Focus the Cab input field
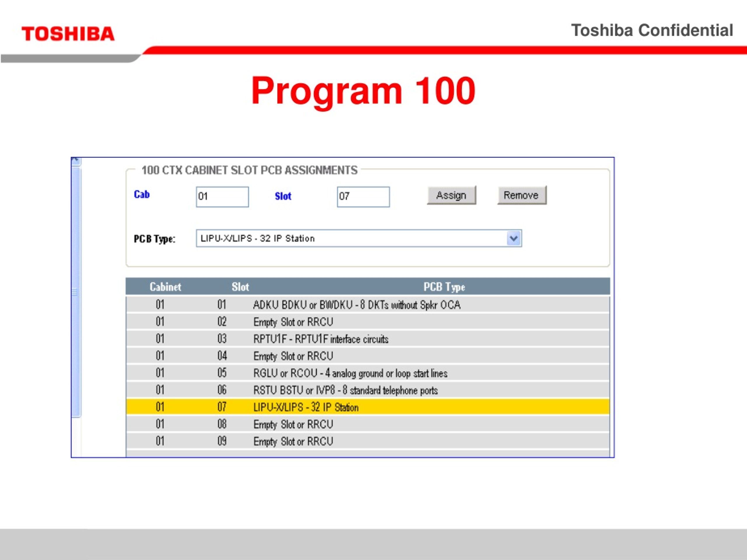Image resolution: width=747 pixels, height=560 pixels. click(x=222, y=197)
